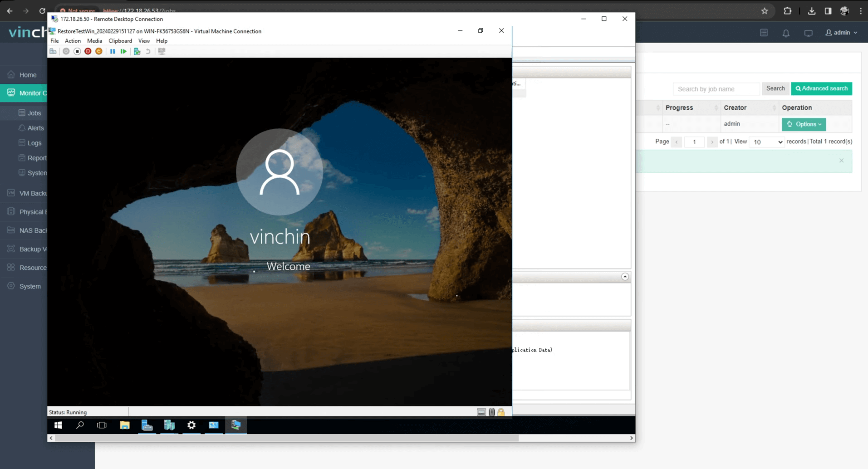Viewport: 868px width, 469px height.
Task: Click list icon in Vinchin header
Action: coord(764,33)
